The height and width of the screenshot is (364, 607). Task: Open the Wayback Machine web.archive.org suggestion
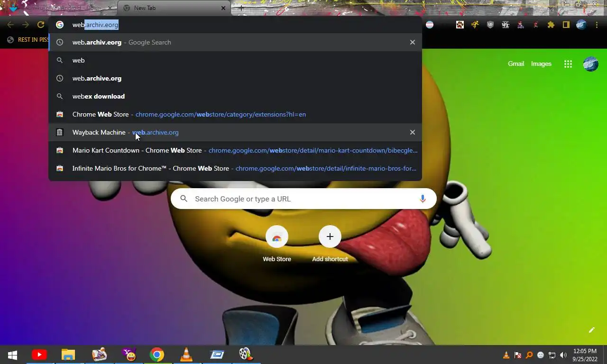[235, 132]
